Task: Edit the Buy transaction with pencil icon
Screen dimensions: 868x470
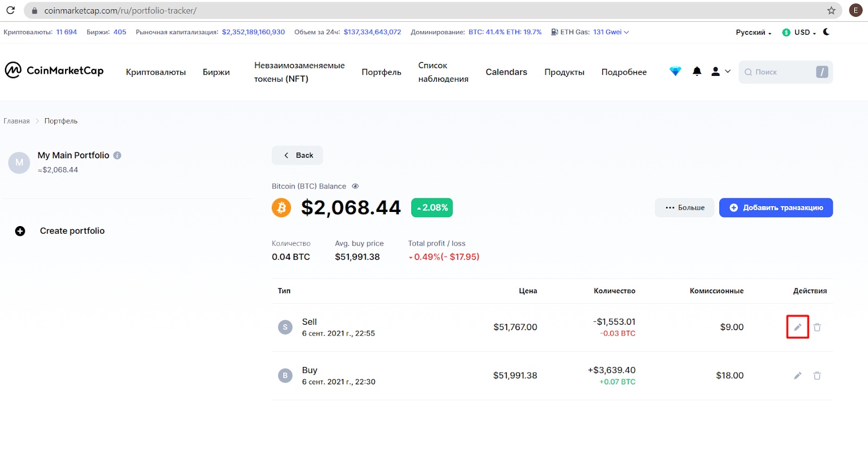Action: pyautogui.click(x=797, y=375)
